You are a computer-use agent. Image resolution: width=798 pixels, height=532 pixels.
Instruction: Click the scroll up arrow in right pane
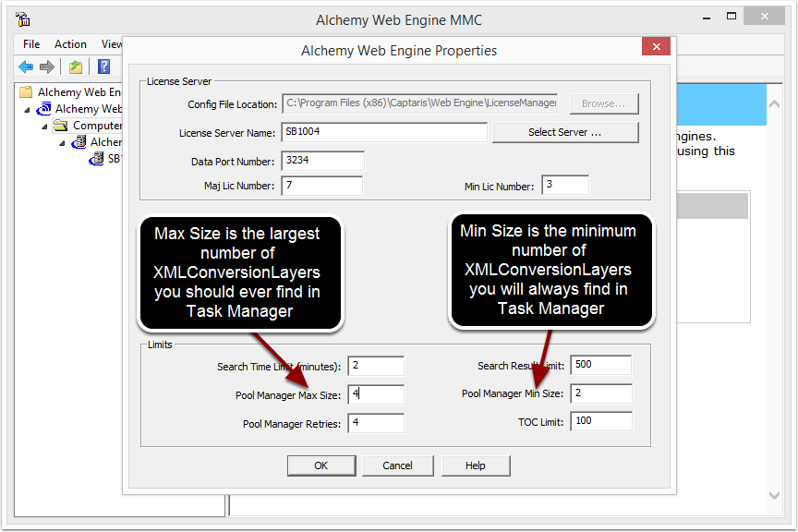click(x=775, y=103)
